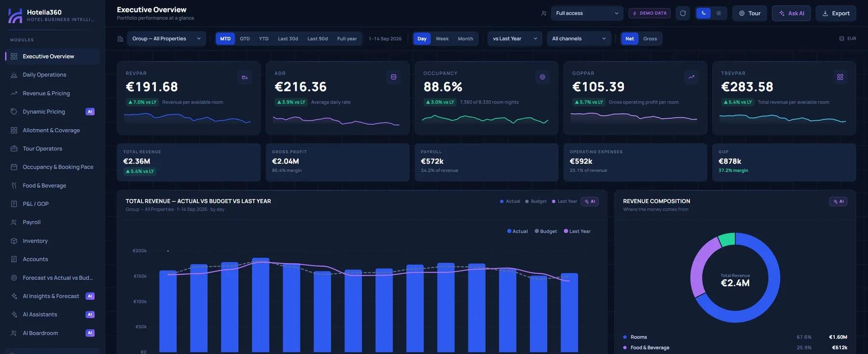
Task: Click the ADR card coins icon
Action: click(393, 77)
